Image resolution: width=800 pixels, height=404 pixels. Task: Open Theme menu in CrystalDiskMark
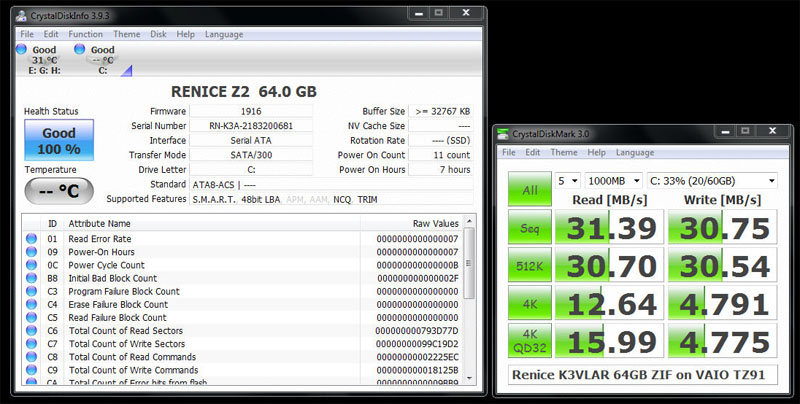pyautogui.click(x=564, y=153)
